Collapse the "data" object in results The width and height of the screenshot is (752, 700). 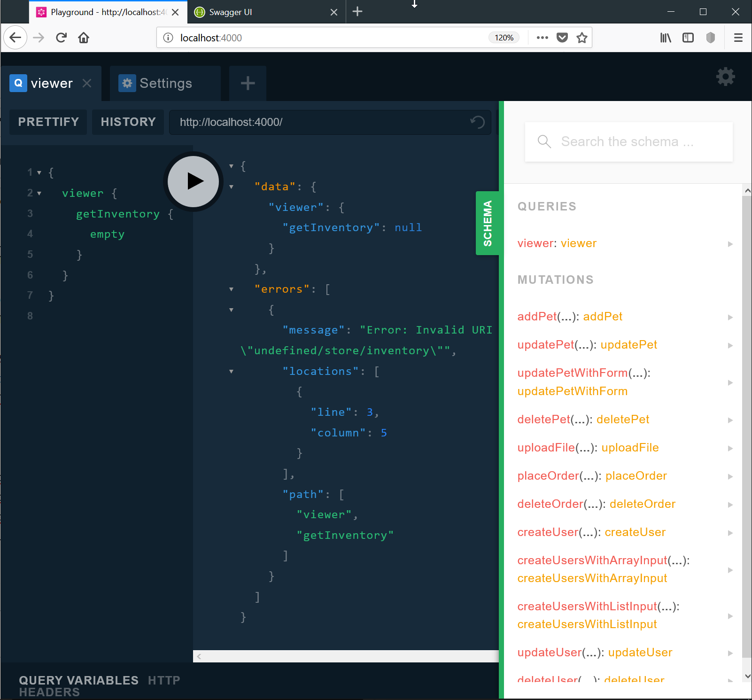click(x=231, y=187)
